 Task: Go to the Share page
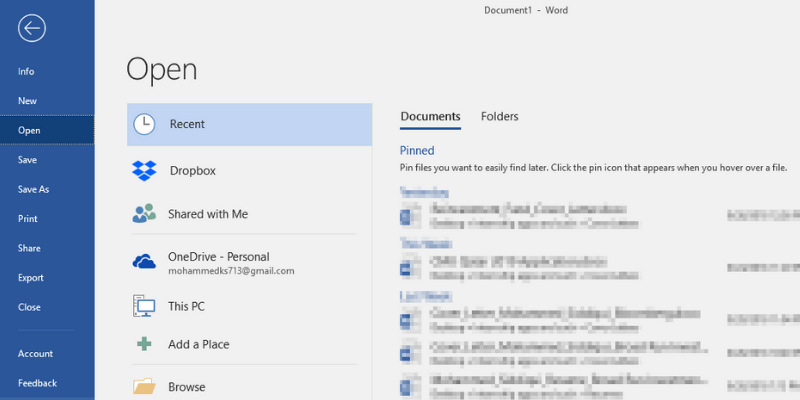29,248
